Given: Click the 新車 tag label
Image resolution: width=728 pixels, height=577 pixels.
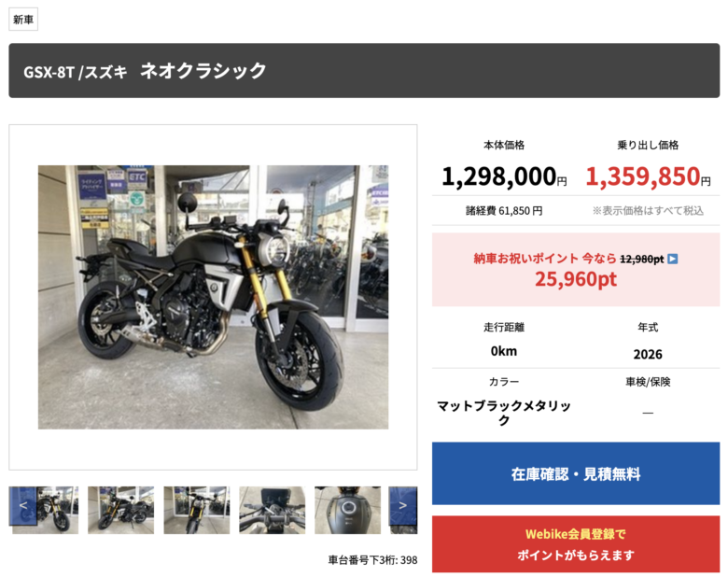Looking at the screenshot, I should pos(23,20).
